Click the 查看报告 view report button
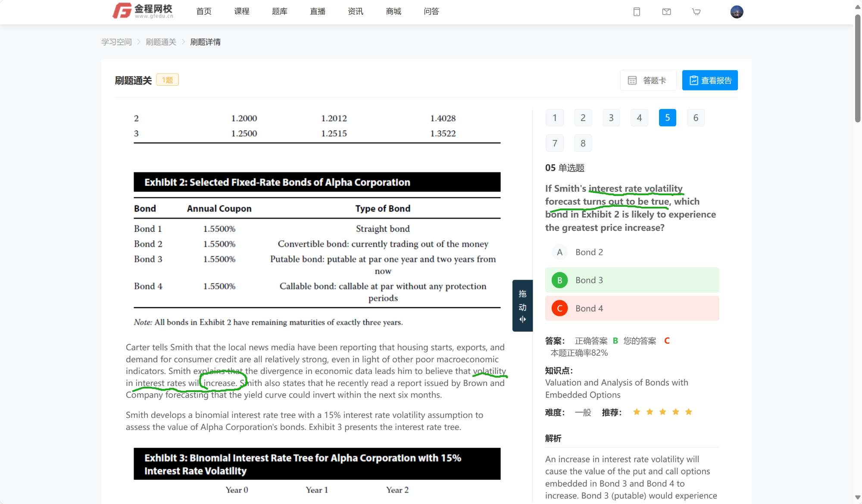 click(709, 81)
